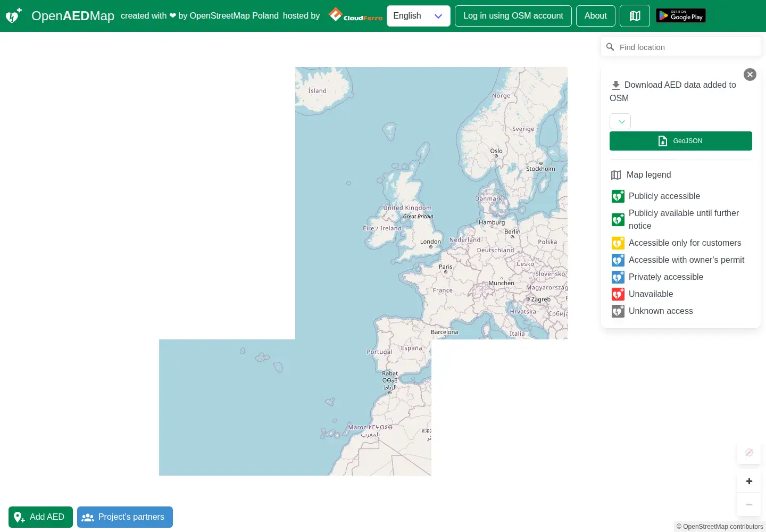The width and height of the screenshot is (766, 532).
Task: Click the download arrow icon beside AED data
Action: (x=616, y=85)
